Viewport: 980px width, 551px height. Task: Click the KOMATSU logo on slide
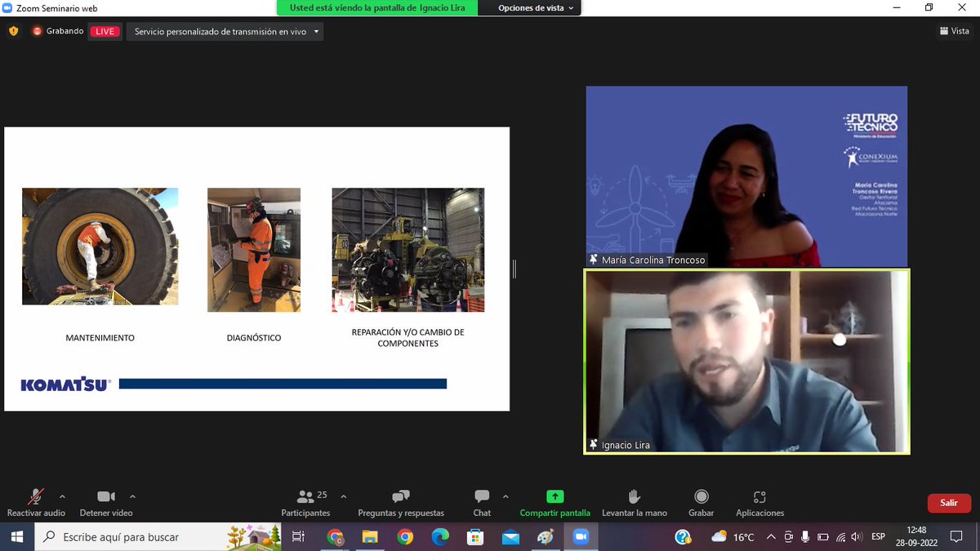click(x=65, y=384)
